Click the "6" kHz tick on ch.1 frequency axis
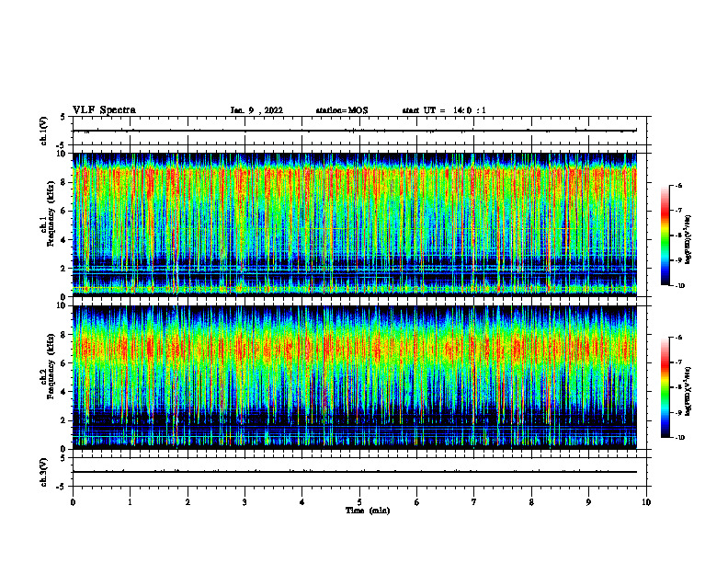This screenshot has height=563, width=728. point(63,211)
